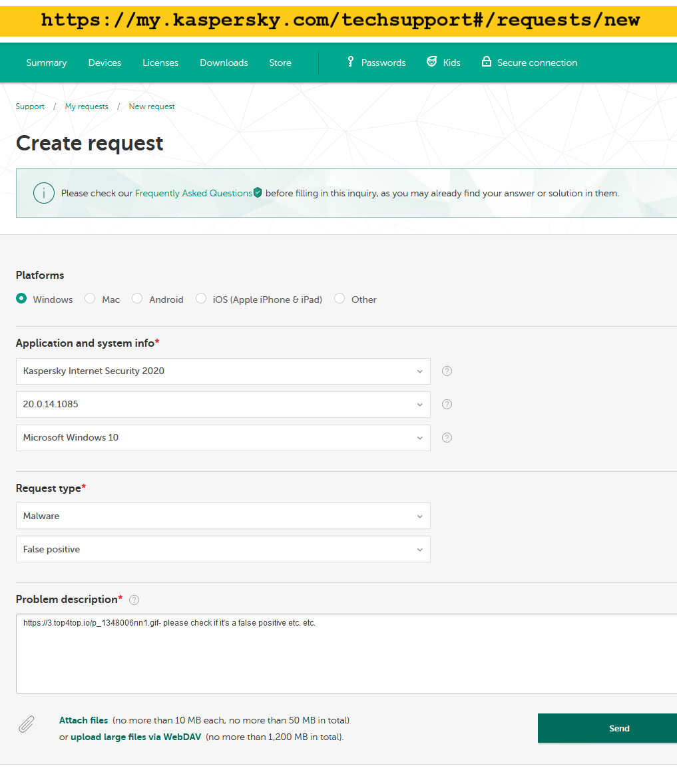Click into the Problem description text area
This screenshot has height=784, width=677.
point(347,654)
